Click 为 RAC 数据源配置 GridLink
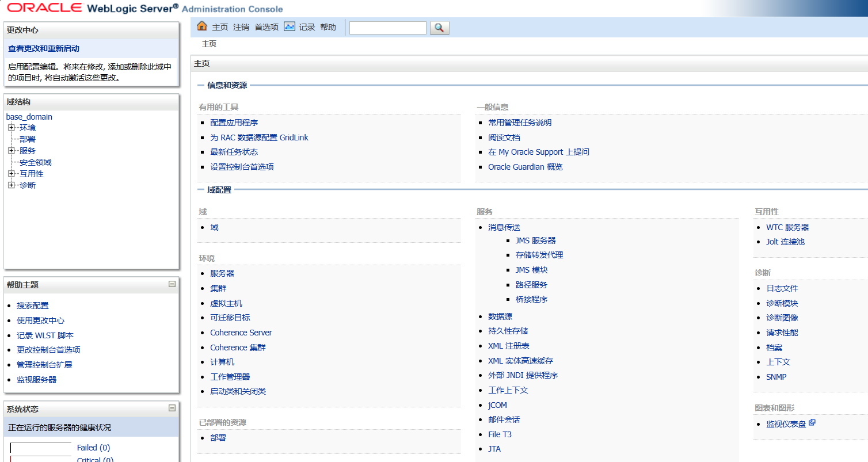The height and width of the screenshot is (462, 868). [260, 138]
